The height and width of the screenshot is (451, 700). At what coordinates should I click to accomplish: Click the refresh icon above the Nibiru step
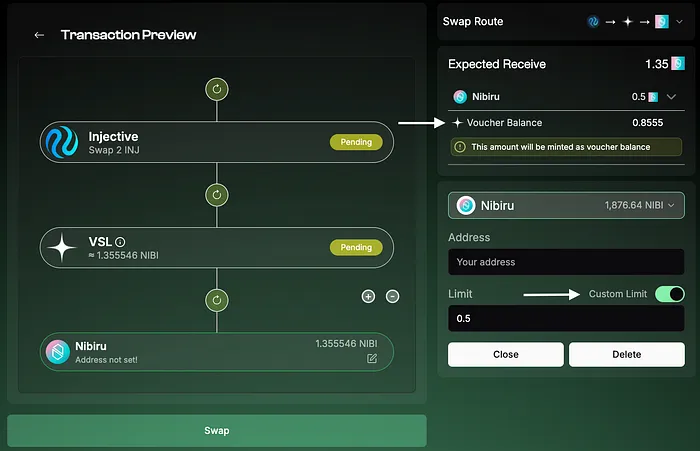click(217, 301)
